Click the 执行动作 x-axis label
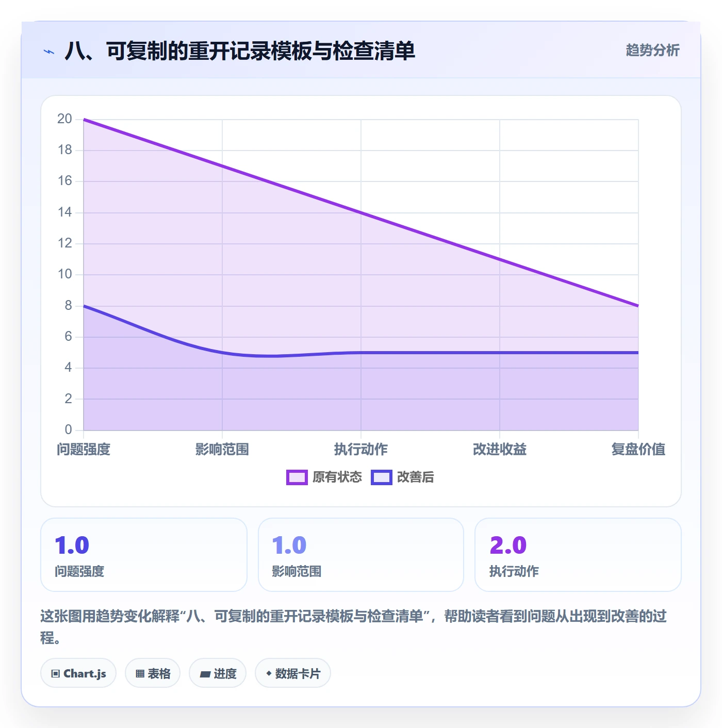This screenshot has width=722, height=728. coord(361,450)
